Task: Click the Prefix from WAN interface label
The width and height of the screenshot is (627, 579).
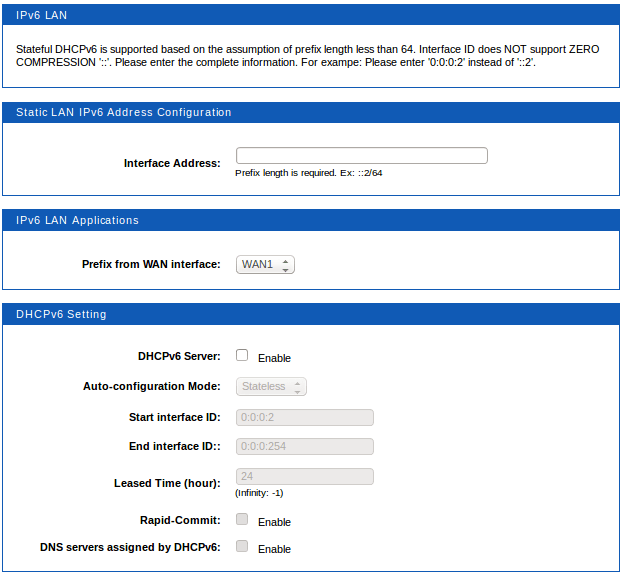Action: [151, 265]
